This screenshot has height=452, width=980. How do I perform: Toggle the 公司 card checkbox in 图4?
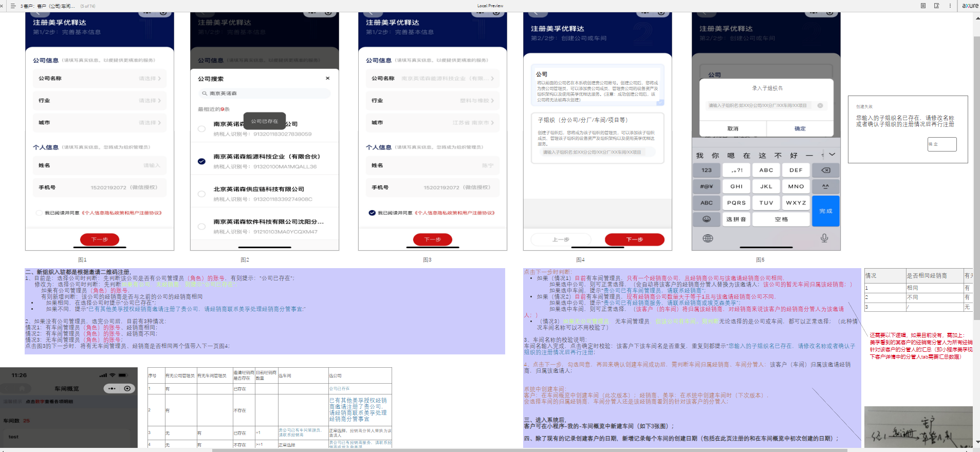pos(660,102)
